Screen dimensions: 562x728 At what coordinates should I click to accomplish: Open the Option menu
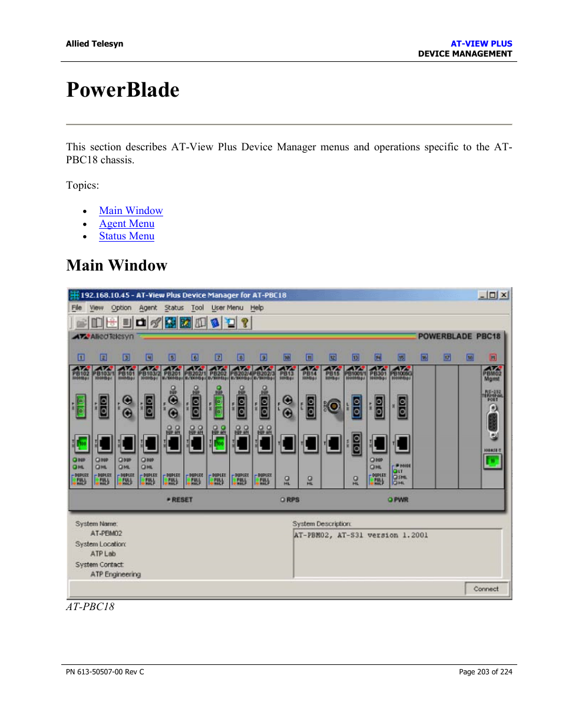coord(121,308)
